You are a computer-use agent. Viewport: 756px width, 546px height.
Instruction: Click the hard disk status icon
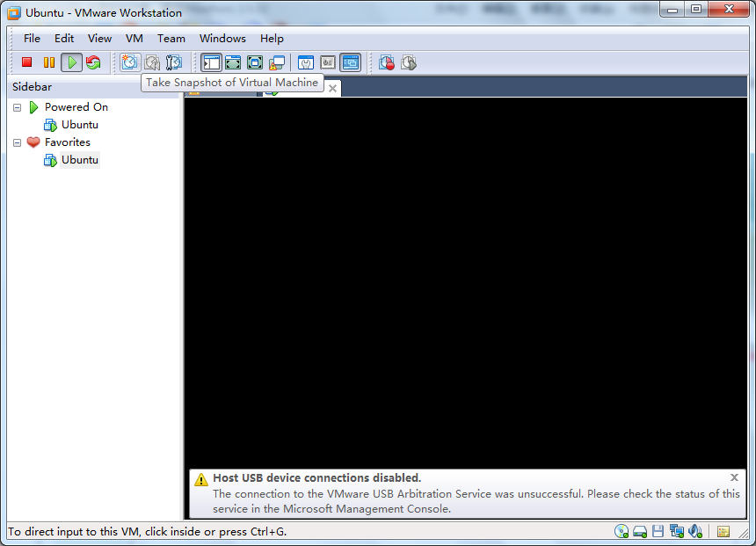coord(640,532)
